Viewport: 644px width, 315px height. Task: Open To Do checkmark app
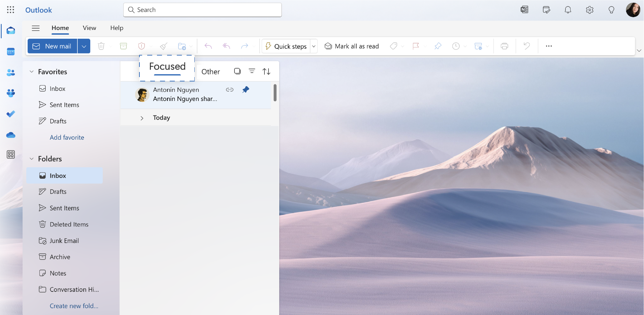tap(11, 114)
